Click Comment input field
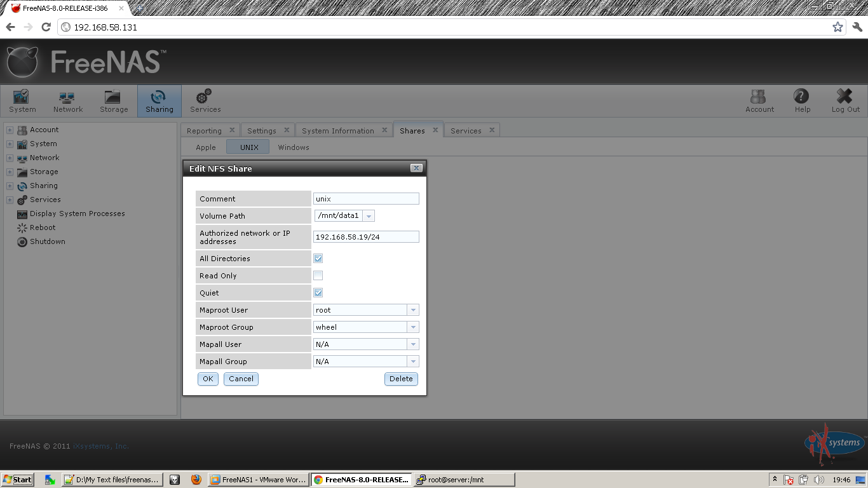This screenshot has height=488, width=868. point(366,199)
